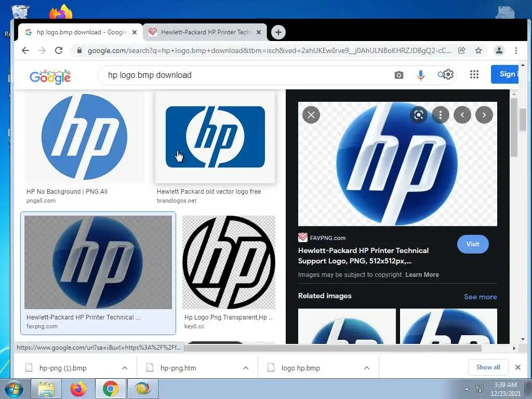Open the Chrome three-dot menu
Image resolution: width=532 pixels, height=399 pixels.
coord(516,50)
